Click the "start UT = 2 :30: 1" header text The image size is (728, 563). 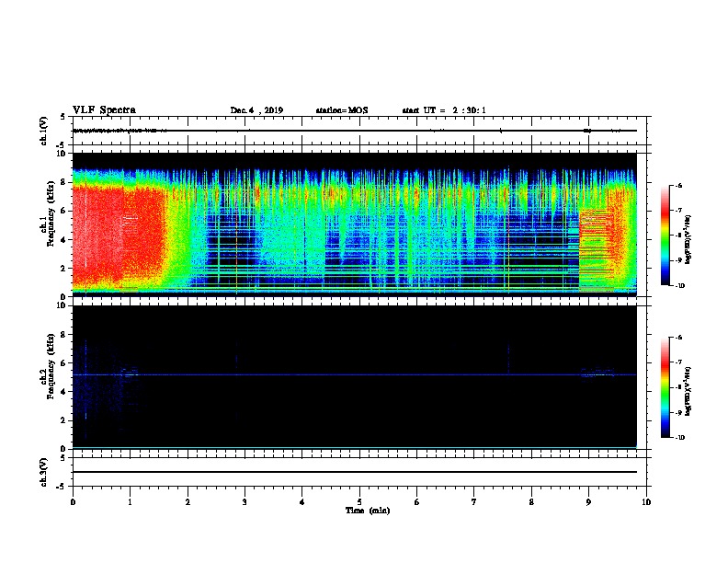444,110
